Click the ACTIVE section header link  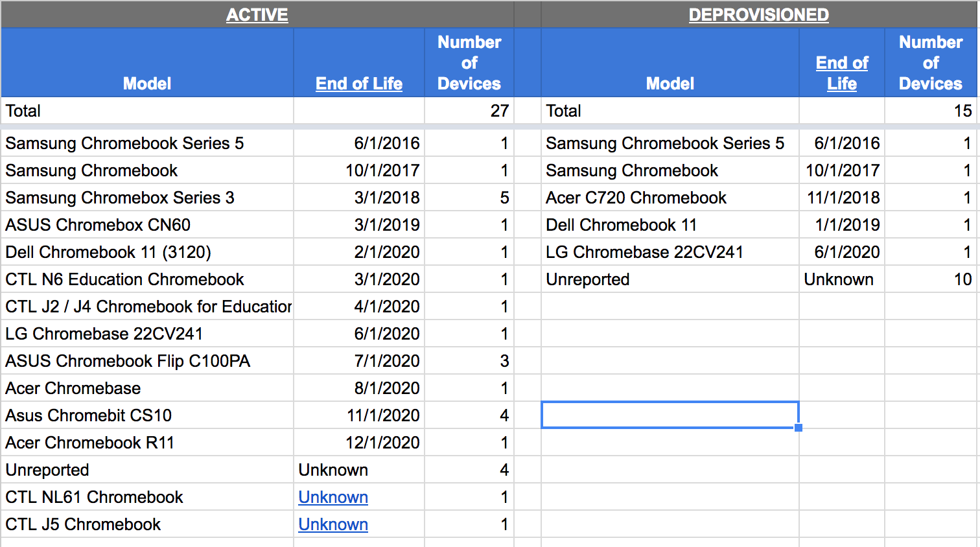[x=257, y=14]
